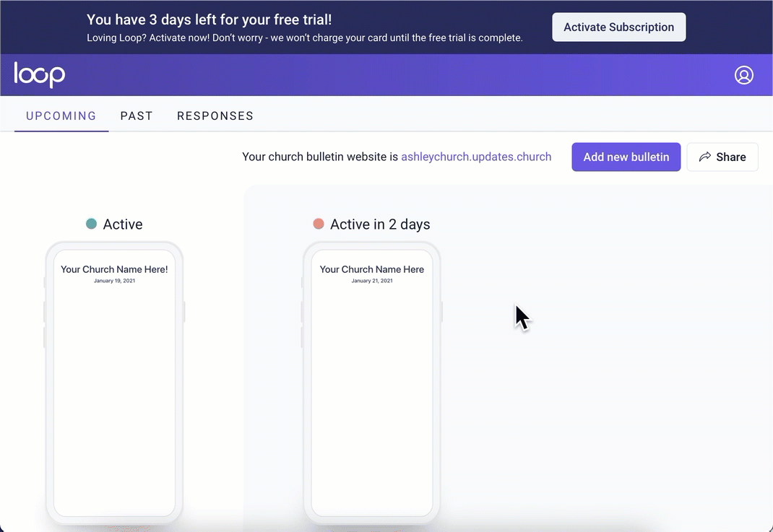773x532 pixels.
Task: Click 'Your Church Name Here!' title
Action: click(x=114, y=269)
